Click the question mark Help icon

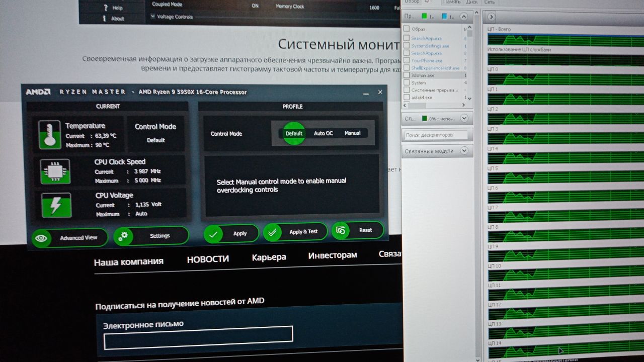coord(106,8)
